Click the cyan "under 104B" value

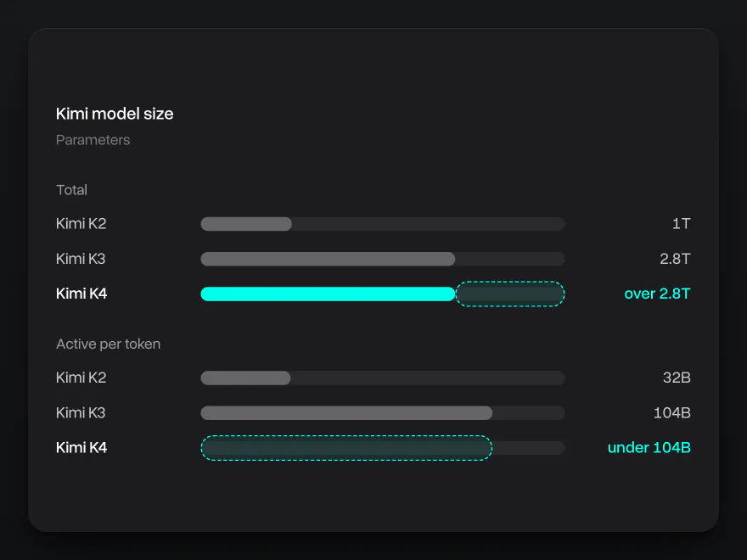point(649,448)
